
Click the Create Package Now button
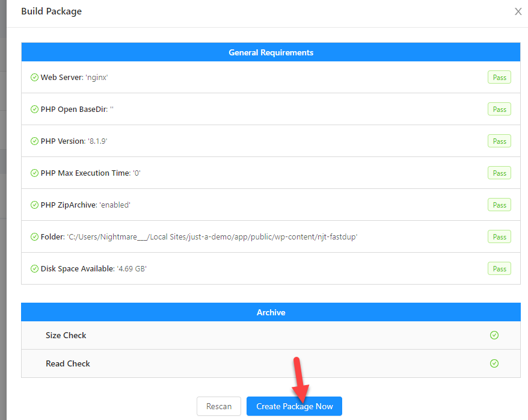click(294, 406)
